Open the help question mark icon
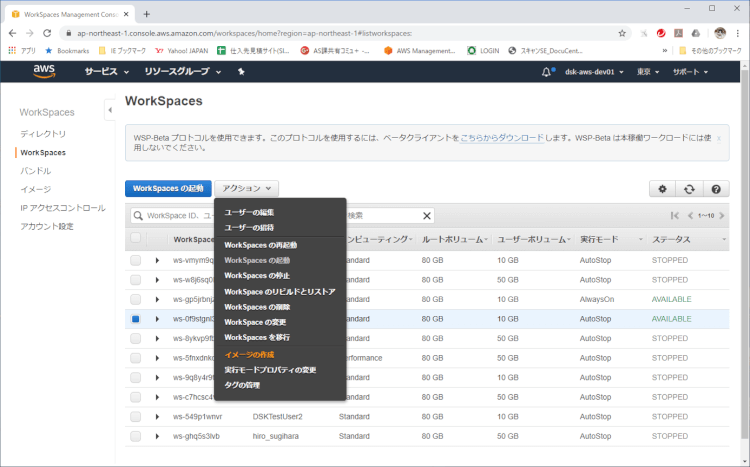 [716, 188]
